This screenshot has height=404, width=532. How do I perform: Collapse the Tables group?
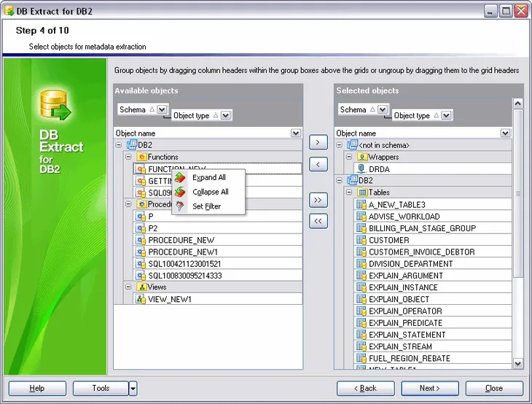(x=349, y=193)
